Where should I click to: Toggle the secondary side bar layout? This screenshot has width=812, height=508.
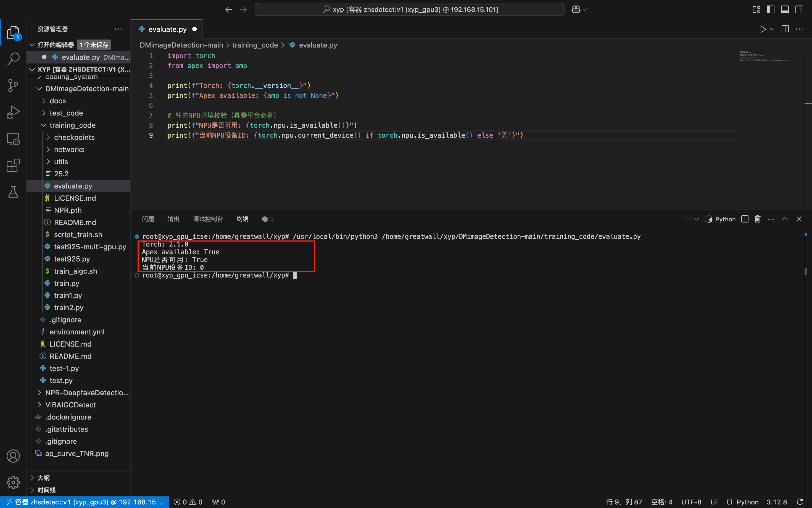click(x=799, y=9)
